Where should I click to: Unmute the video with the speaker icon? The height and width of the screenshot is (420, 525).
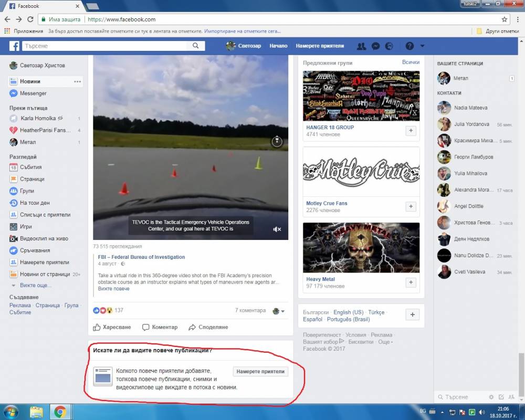click(x=277, y=229)
